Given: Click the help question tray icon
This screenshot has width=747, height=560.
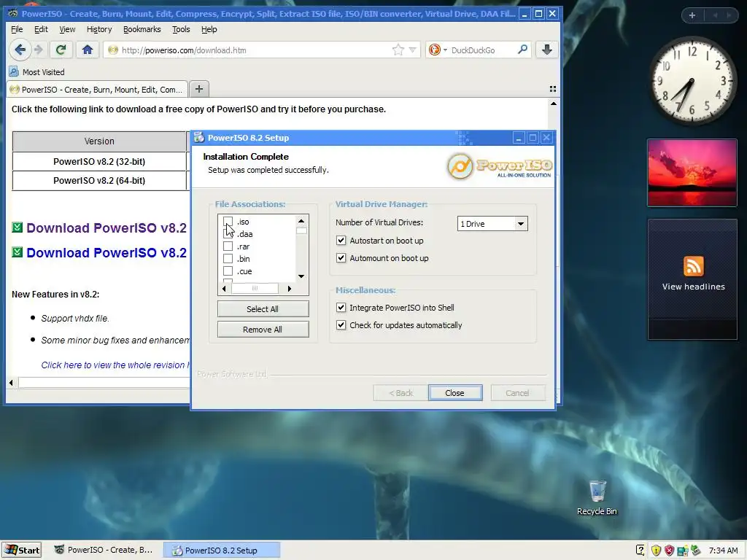Looking at the screenshot, I should click(x=640, y=551).
